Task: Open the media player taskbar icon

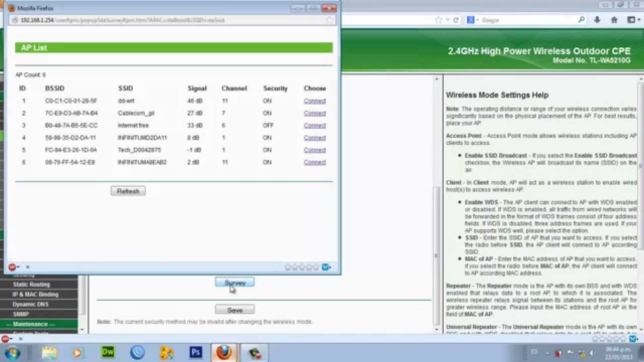Action: pyautogui.click(x=77, y=353)
